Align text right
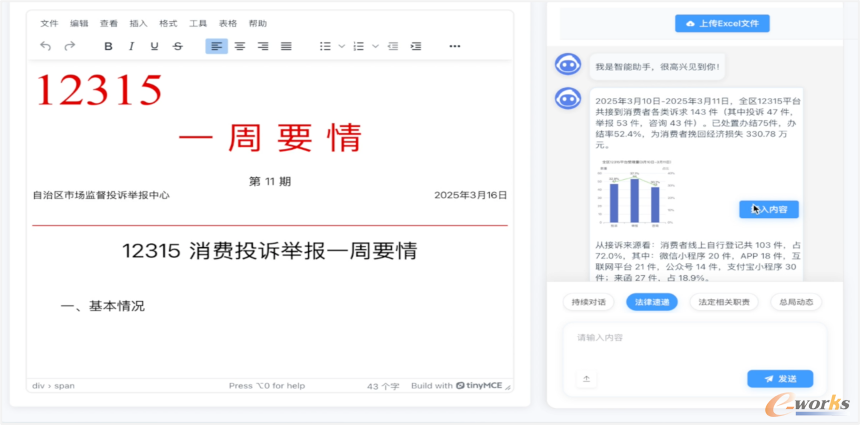Screen dimensions: 860x427 (263, 46)
